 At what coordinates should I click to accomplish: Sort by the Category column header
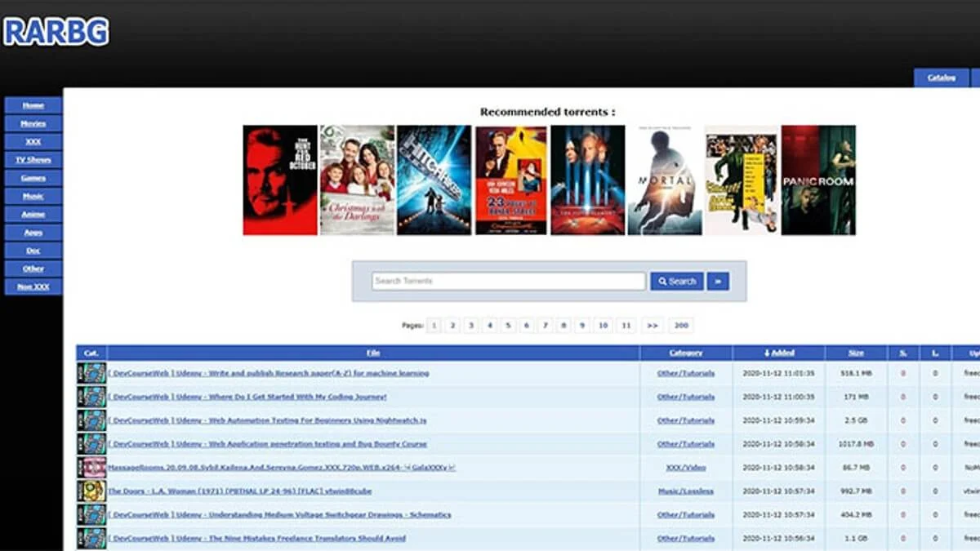686,353
